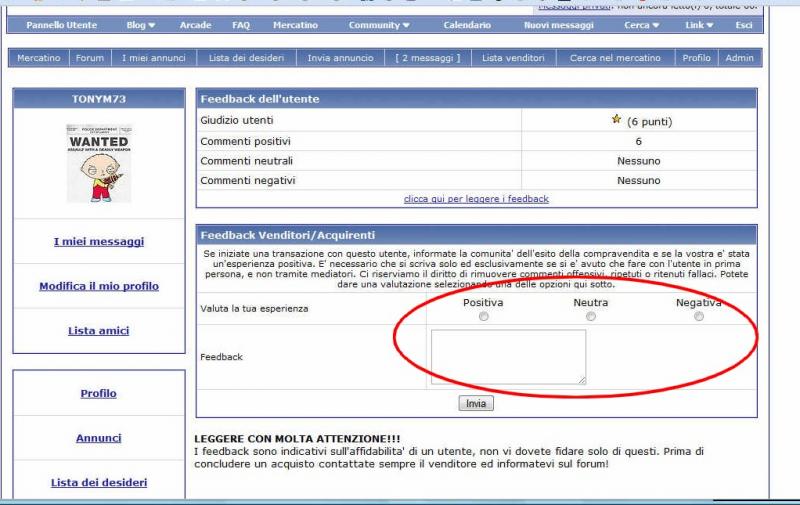Click Modifica il mio profilo link
Image resolution: width=800 pixels, height=505 pixels.
point(99,286)
